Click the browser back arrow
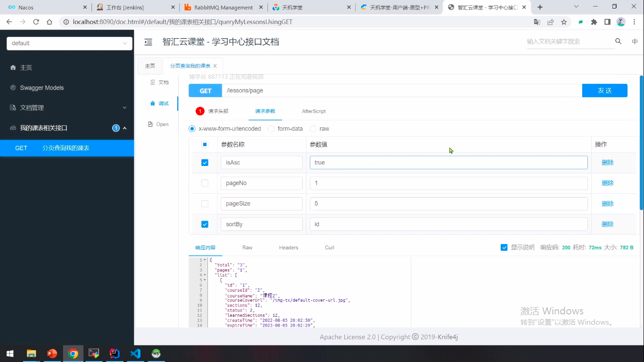This screenshot has width=644, height=362. (x=9, y=22)
